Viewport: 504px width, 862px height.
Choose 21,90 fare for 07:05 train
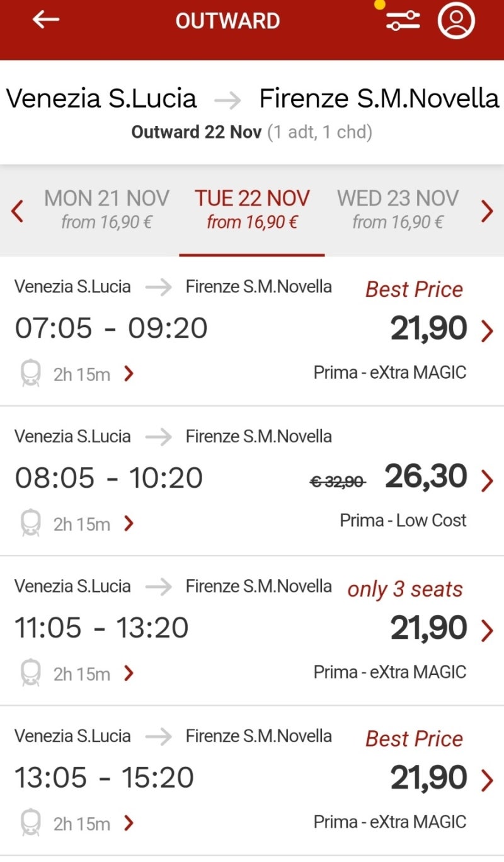coord(429,328)
